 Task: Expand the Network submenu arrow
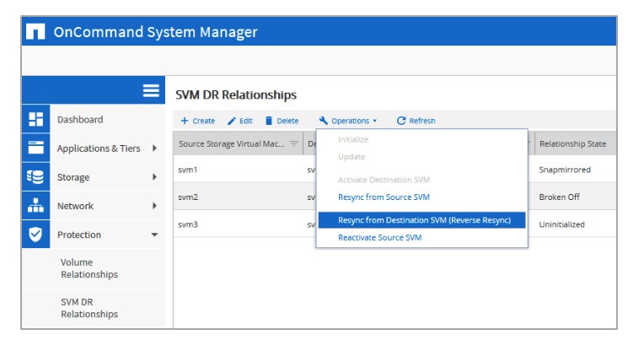tap(154, 206)
